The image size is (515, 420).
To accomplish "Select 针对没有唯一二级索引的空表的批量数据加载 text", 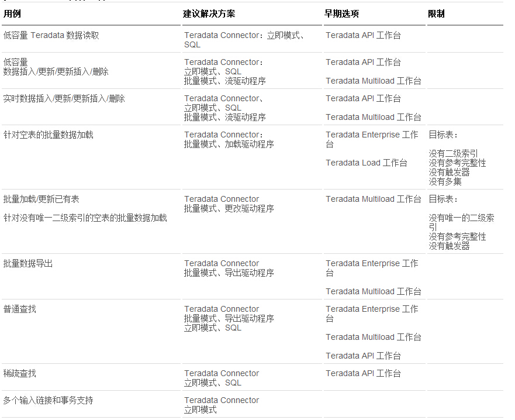I will click(x=85, y=218).
